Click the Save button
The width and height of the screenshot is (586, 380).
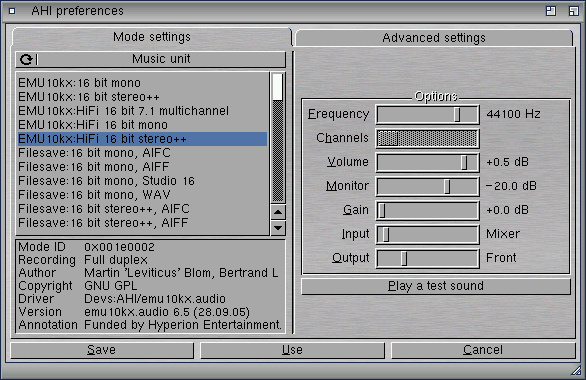102,350
